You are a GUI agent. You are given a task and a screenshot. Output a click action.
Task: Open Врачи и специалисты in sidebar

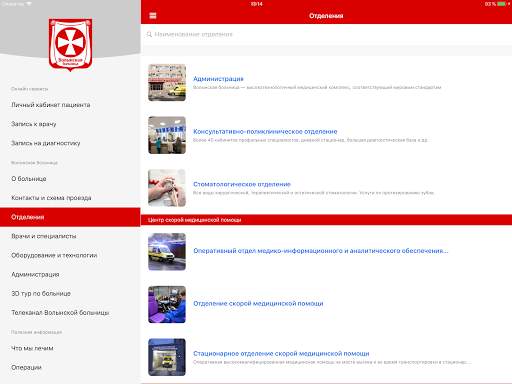pos(44,236)
